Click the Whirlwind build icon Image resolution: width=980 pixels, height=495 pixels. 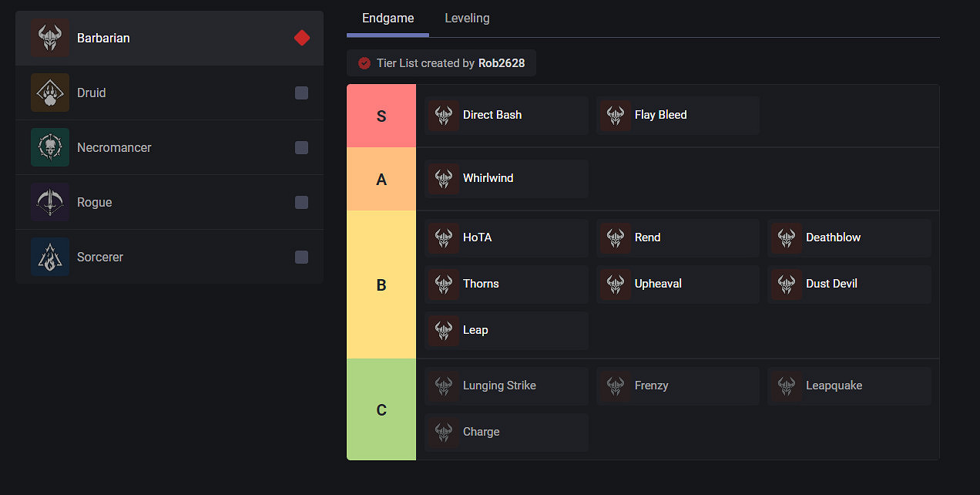coord(444,179)
